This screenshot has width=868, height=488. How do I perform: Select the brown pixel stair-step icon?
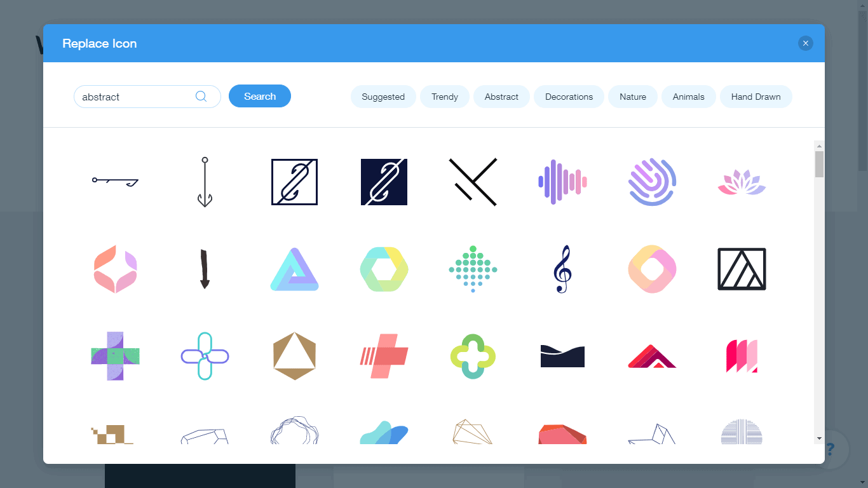click(x=112, y=434)
